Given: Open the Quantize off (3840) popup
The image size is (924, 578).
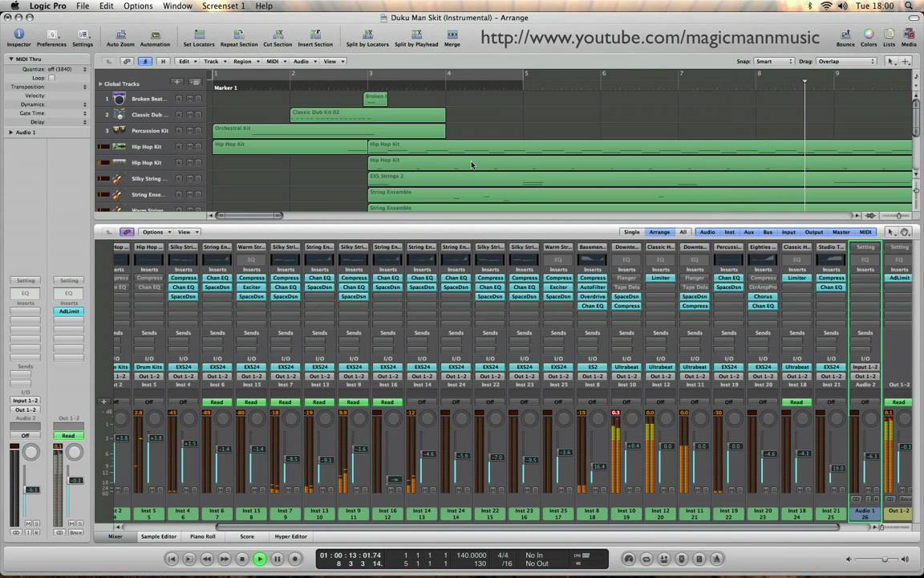Looking at the screenshot, I should 67,69.
